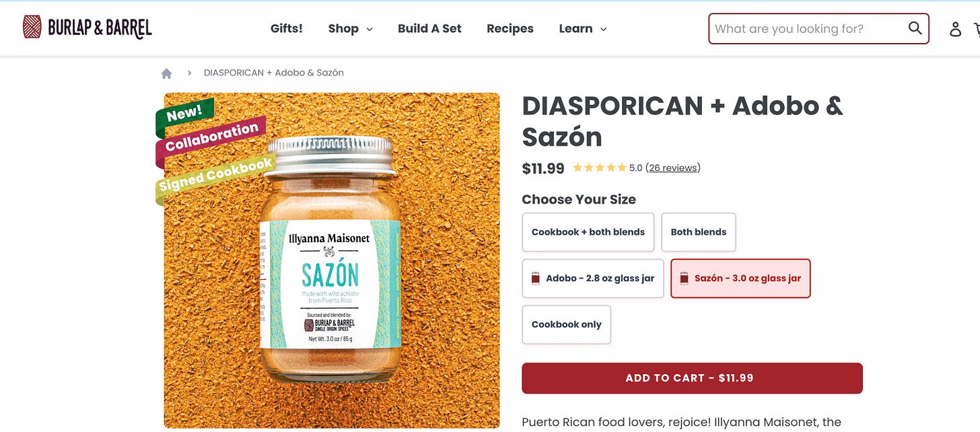
Task: Go to the home breadcrumb icon
Action: (x=167, y=73)
